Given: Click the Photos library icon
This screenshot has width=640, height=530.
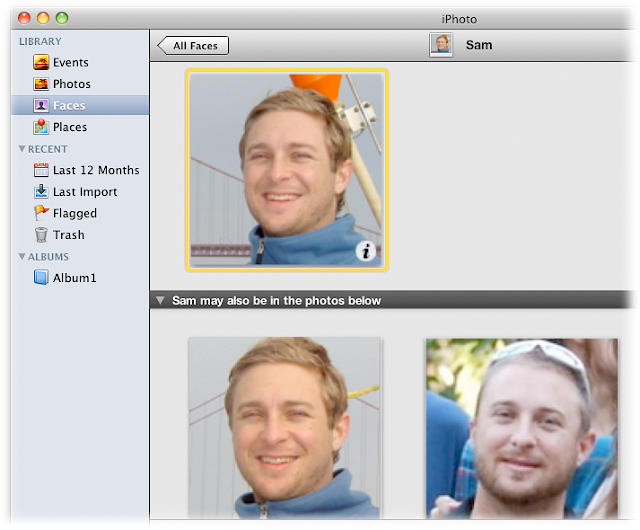Looking at the screenshot, I should (x=41, y=84).
